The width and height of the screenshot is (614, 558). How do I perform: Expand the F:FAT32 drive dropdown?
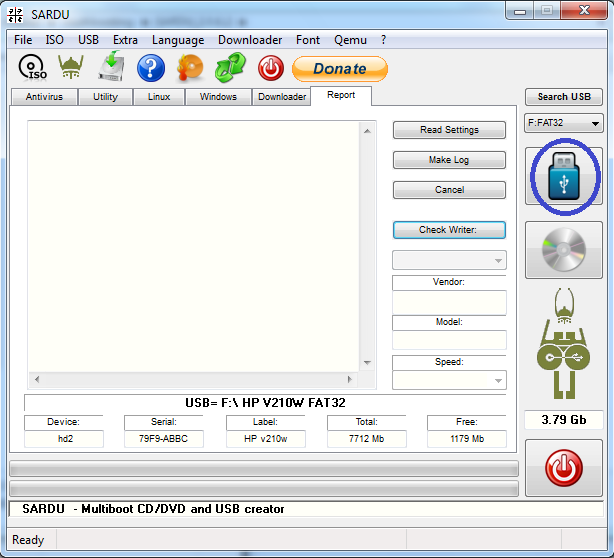(x=563, y=123)
